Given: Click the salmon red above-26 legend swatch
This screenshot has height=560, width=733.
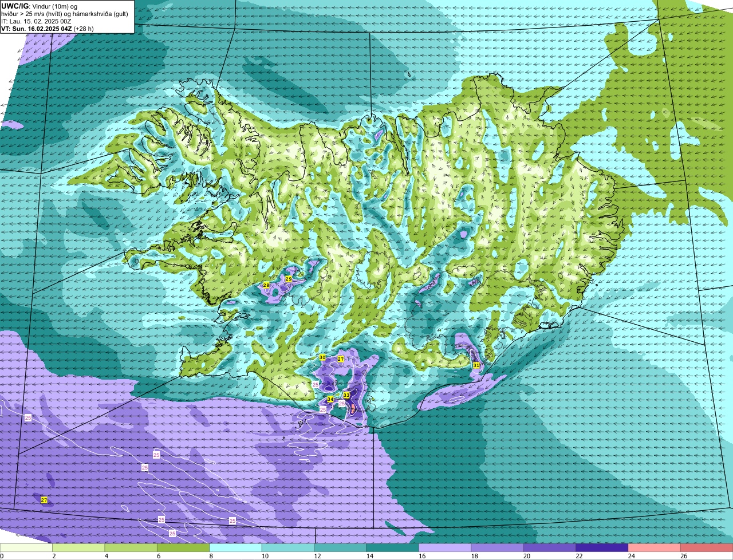Looking at the screenshot, I should tap(707, 548).
